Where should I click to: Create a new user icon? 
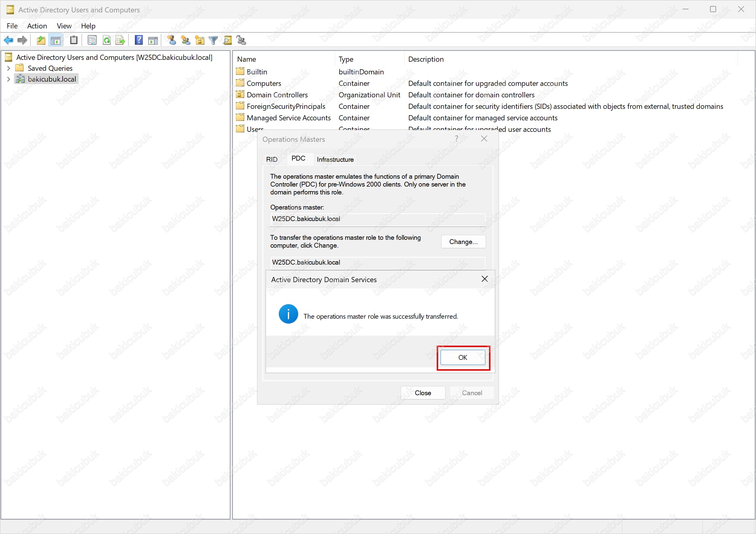pyautogui.click(x=171, y=40)
